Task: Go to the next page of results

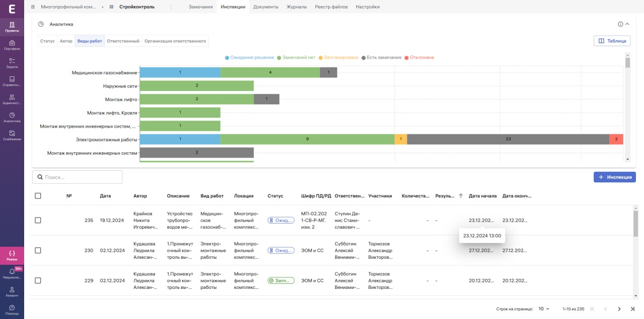Action: (619, 309)
